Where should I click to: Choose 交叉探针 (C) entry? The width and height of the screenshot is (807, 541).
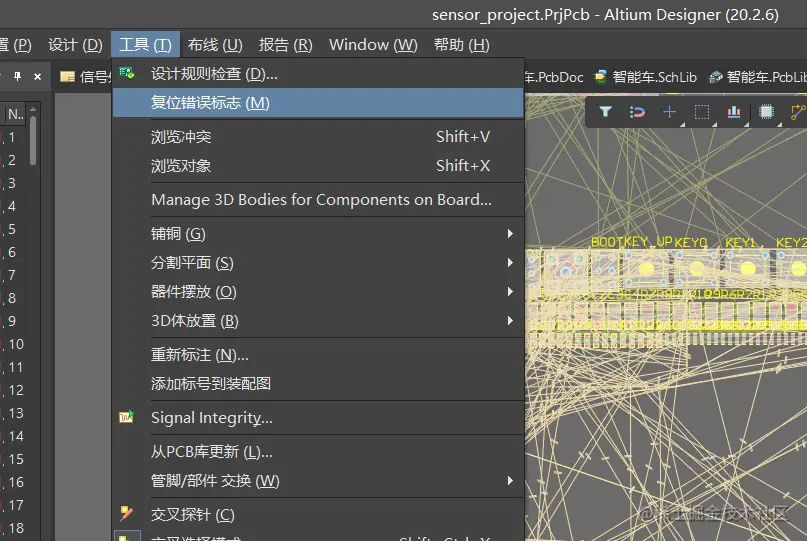pos(318,515)
